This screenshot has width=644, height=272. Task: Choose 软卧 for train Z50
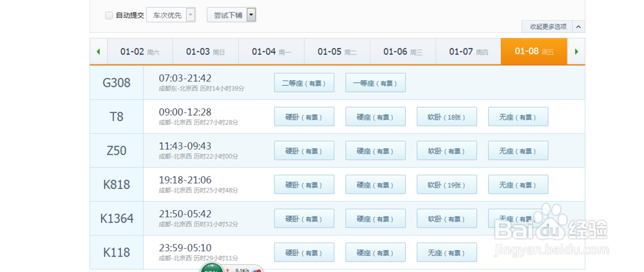coord(447,150)
